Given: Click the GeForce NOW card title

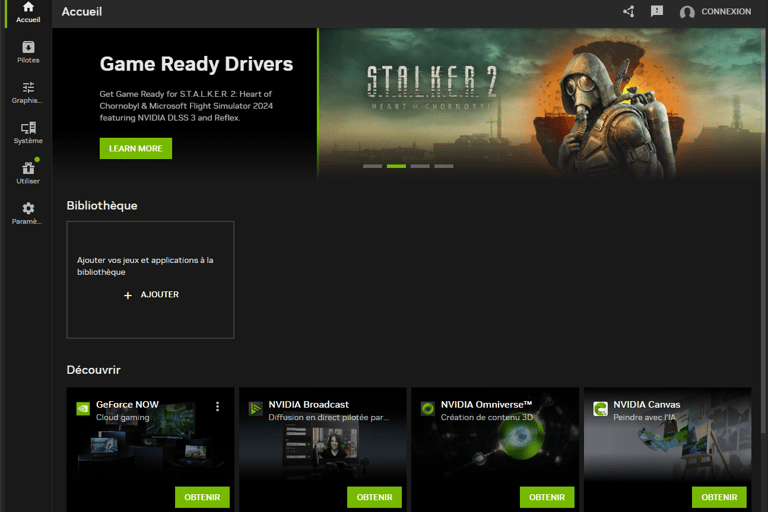Looking at the screenshot, I should click(127, 405).
